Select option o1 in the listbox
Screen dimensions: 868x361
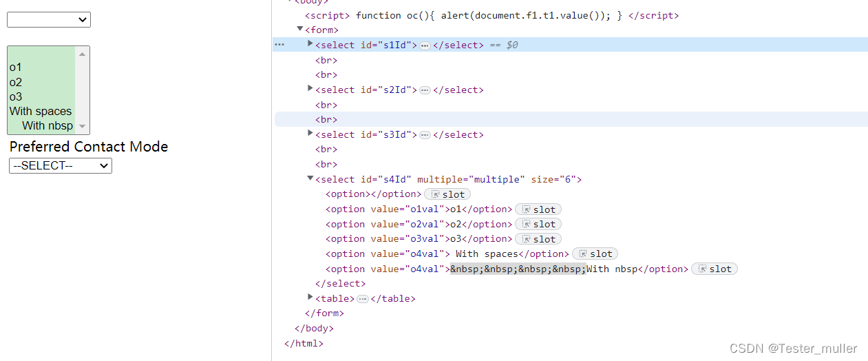click(41, 67)
